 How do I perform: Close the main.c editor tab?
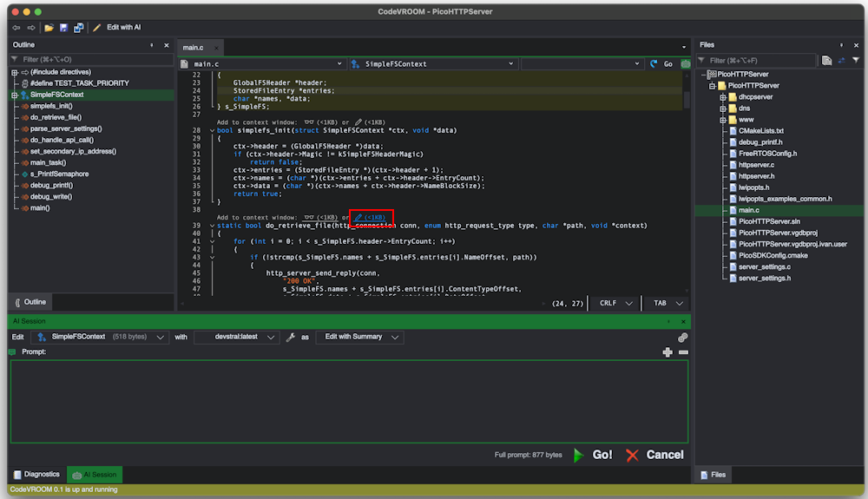(216, 48)
